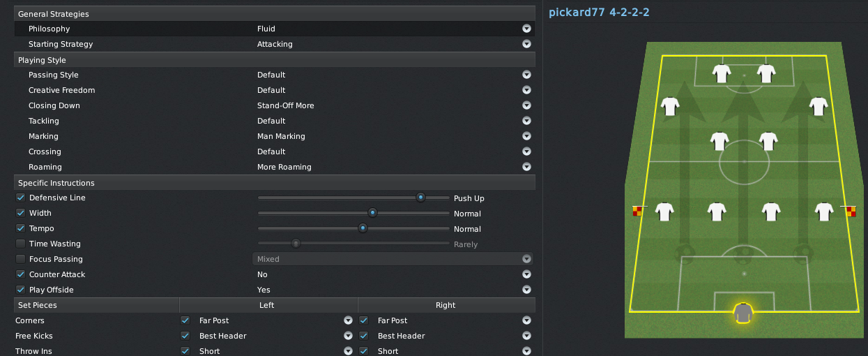Image resolution: width=868 pixels, height=356 pixels.
Task: Select the right winger shirt icon
Action: coord(818,106)
